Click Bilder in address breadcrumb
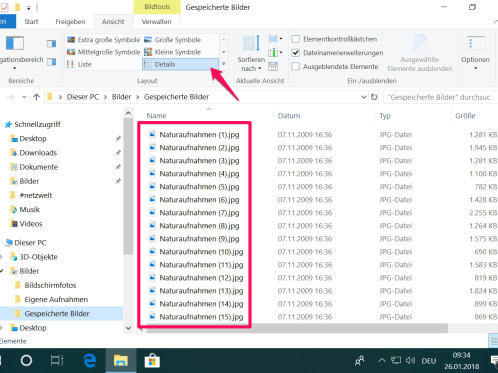The width and height of the screenshot is (498, 373). (x=121, y=97)
